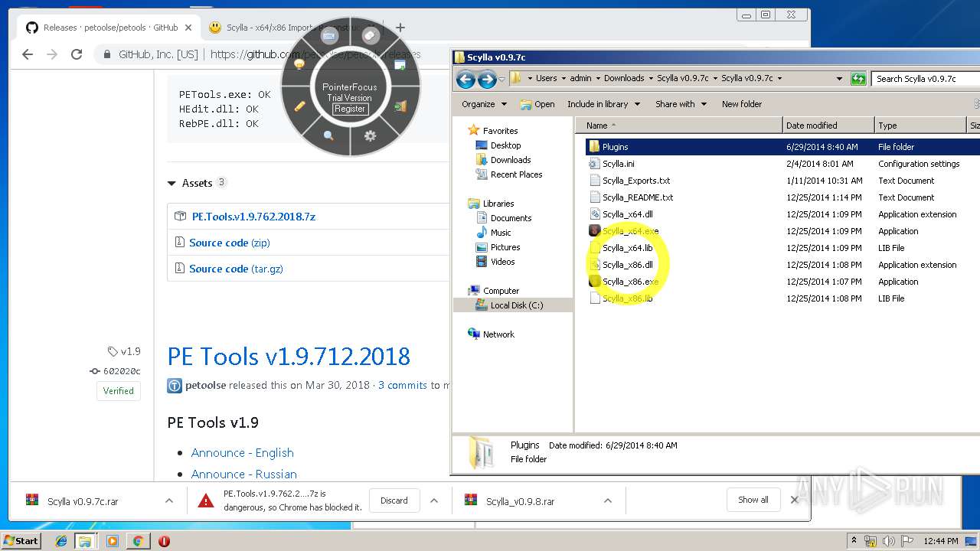This screenshot has height=551, width=980.
Task: Expand options for Scylla_v0.9.8.rar download
Action: point(608,500)
